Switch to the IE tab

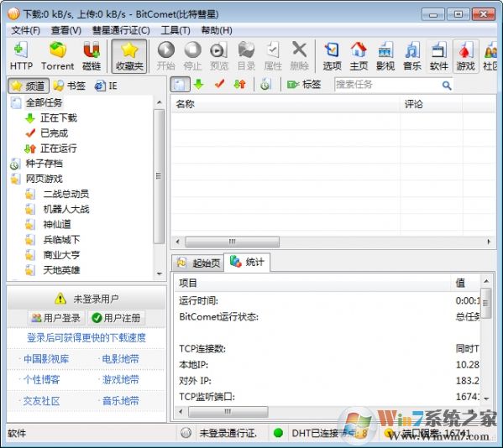coord(106,86)
